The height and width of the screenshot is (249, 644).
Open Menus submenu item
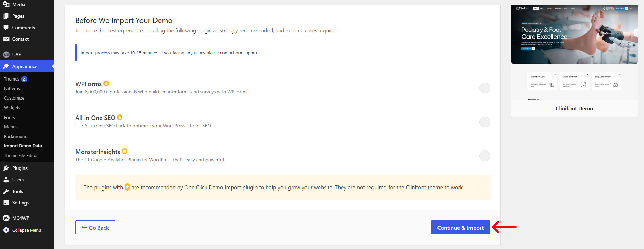[11, 127]
